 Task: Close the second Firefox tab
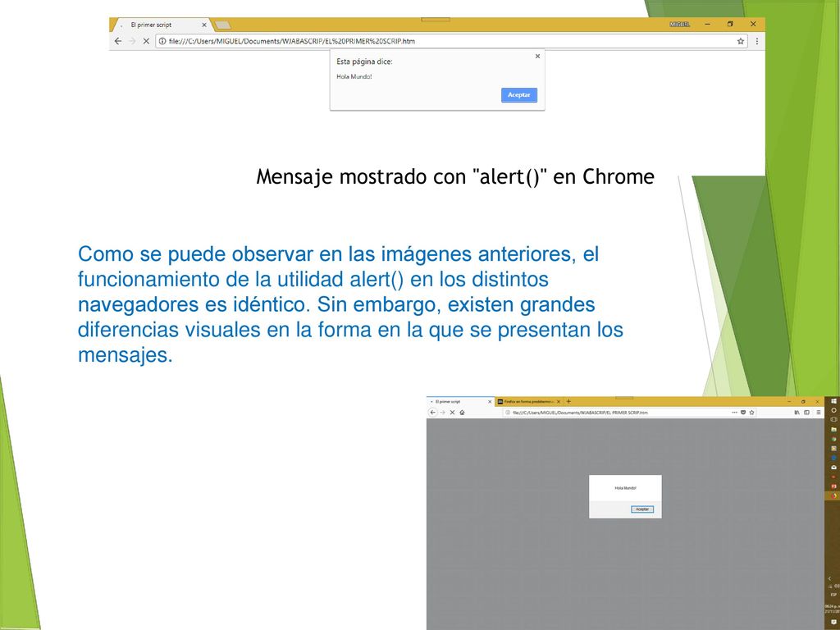click(x=559, y=402)
